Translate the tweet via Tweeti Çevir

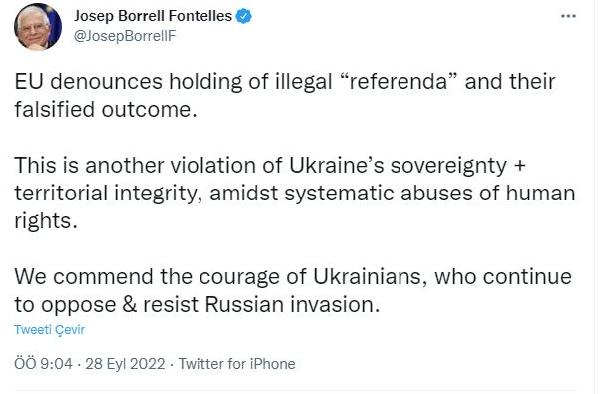coord(49,329)
